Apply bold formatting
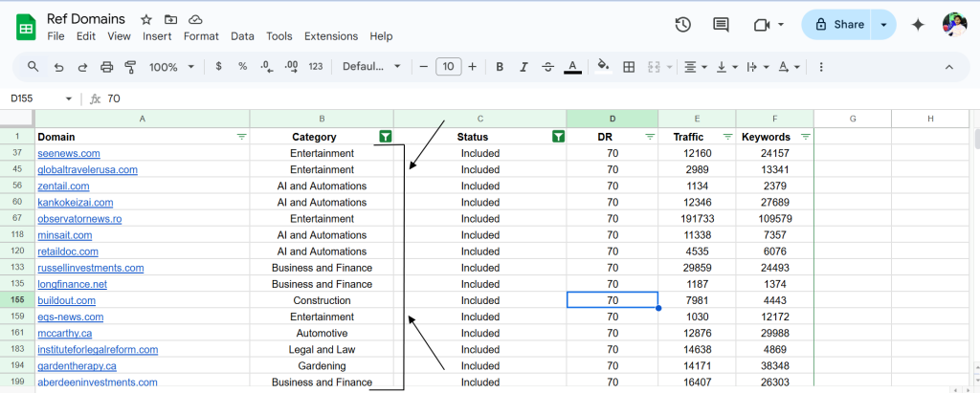 (500, 67)
